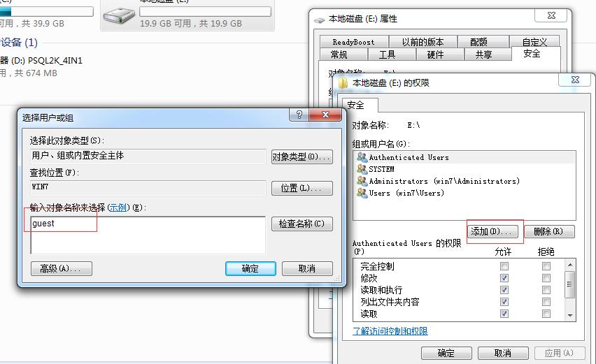This screenshot has height=364, width=596.
Task: Toggle Allow checkbox for Read (读取)
Action: (x=504, y=314)
